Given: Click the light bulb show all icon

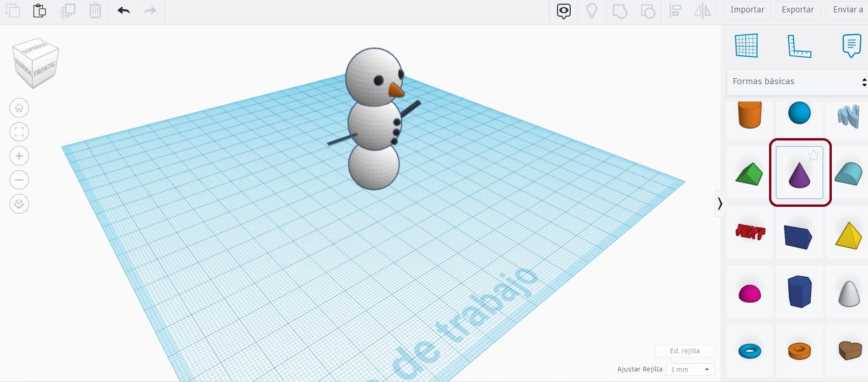Looking at the screenshot, I should tap(592, 11).
